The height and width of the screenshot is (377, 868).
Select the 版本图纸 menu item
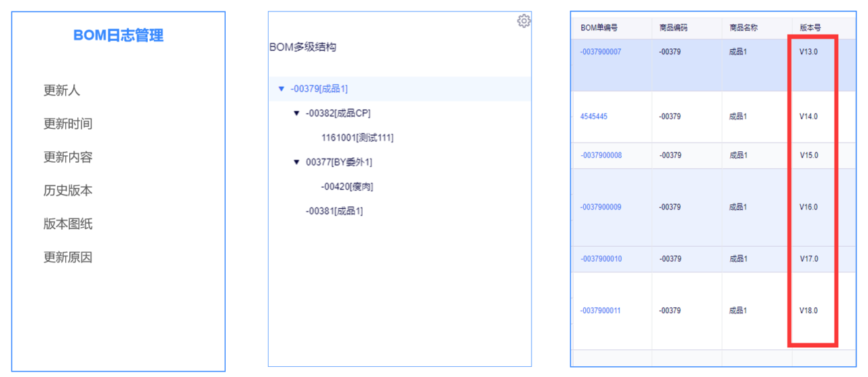68,224
